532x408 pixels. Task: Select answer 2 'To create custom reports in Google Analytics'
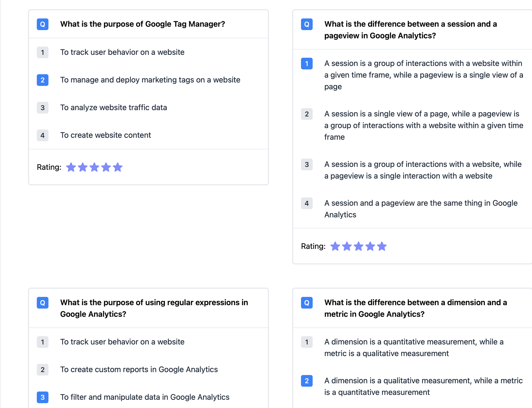[x=139, y=369]
